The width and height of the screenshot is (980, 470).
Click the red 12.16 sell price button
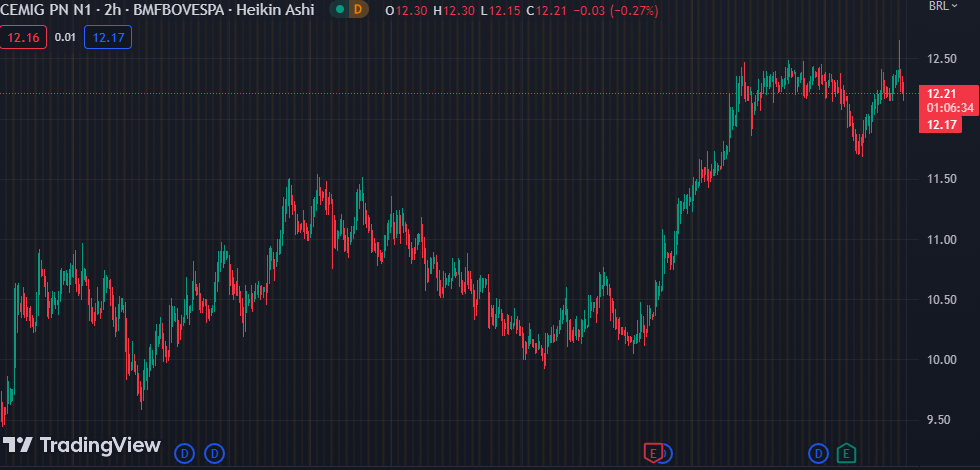tap(23, 38)
